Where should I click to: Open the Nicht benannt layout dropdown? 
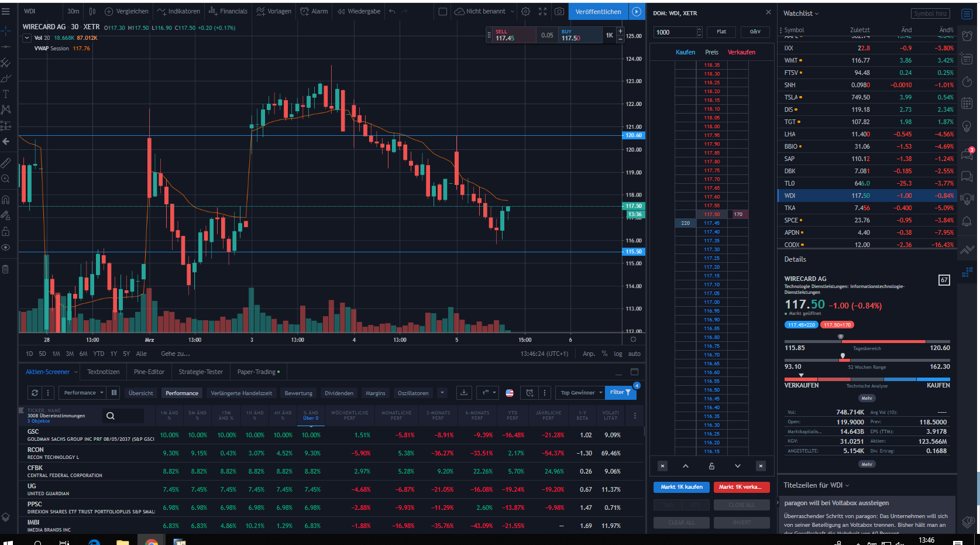tap(485, 11)
